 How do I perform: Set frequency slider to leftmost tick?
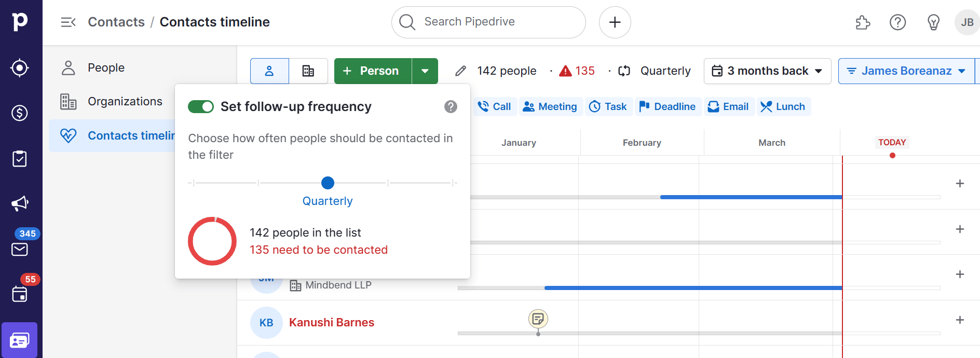click(x=194, y=183)
